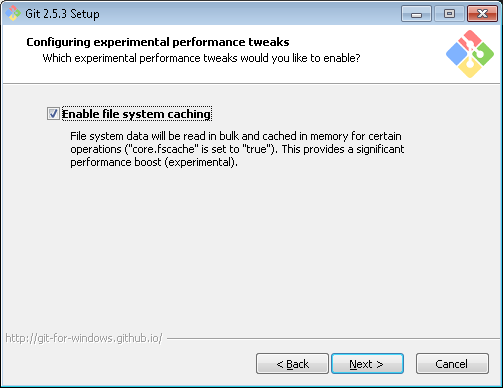
Task: Click the Git icon in title bar
Action: [x=13, y=13]
